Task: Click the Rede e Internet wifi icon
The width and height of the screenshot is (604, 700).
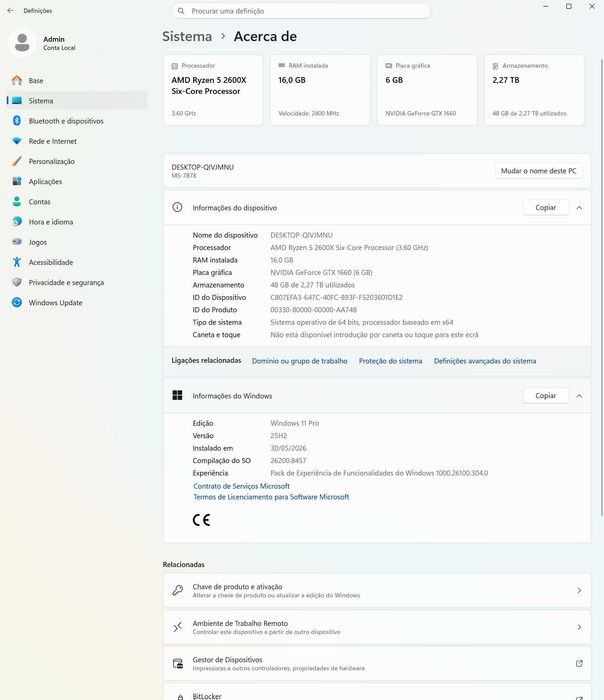Action: pos(17,141)
